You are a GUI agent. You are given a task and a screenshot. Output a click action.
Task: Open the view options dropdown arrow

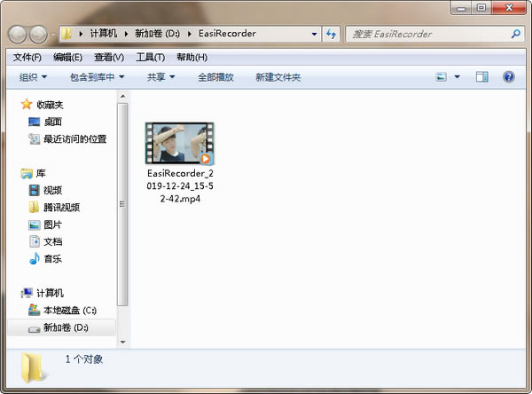click(458, 77)
